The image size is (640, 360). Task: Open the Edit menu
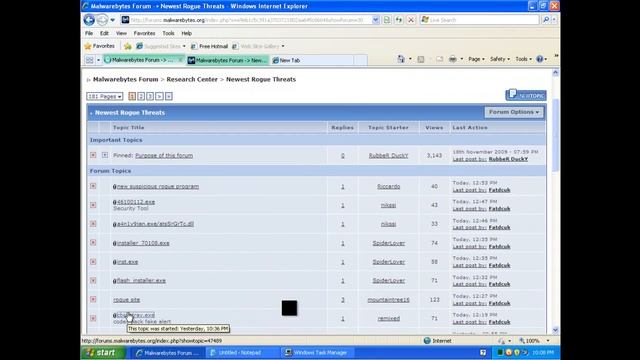click(104, 33)
